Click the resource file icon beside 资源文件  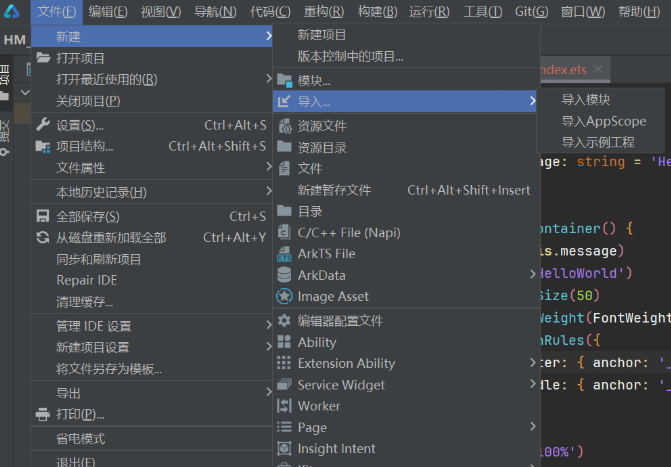(x=285, y=126)
